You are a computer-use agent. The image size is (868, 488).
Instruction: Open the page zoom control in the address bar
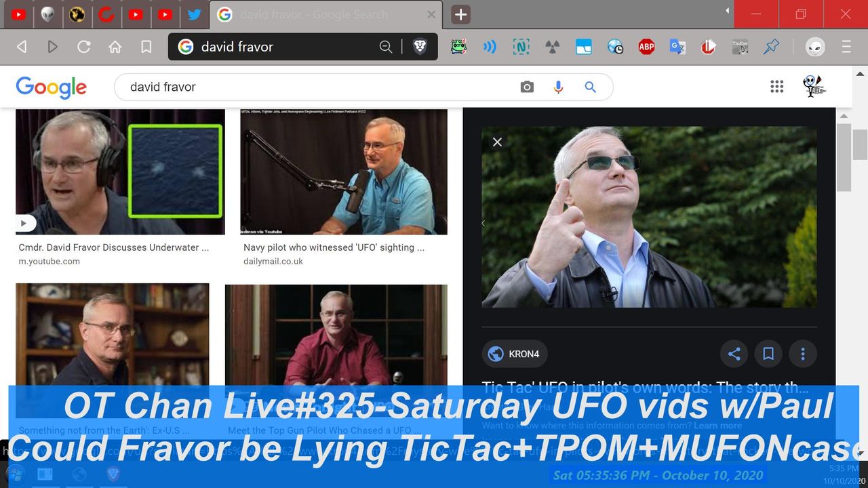386,47
